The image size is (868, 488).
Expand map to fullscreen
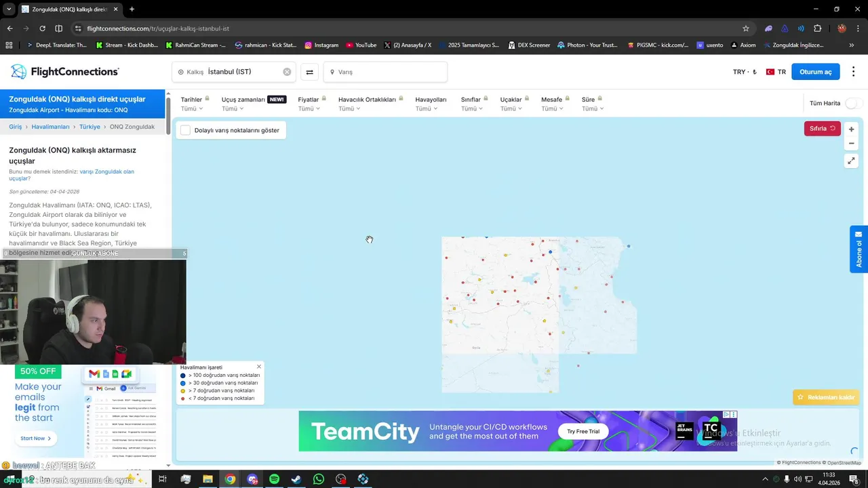[x=851, y=161]
